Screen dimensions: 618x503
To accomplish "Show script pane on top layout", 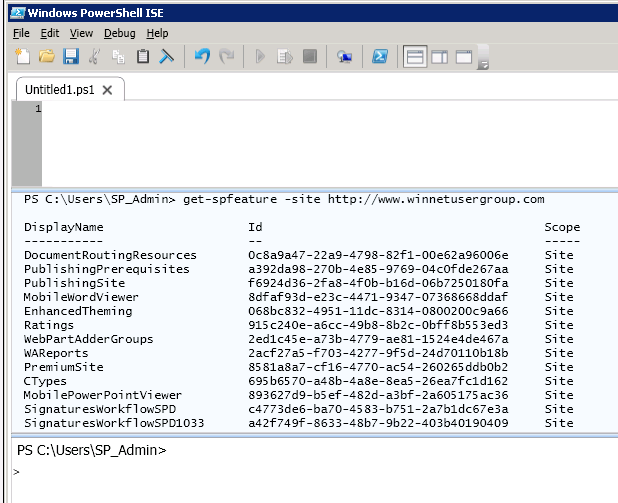I will point(415,57).
